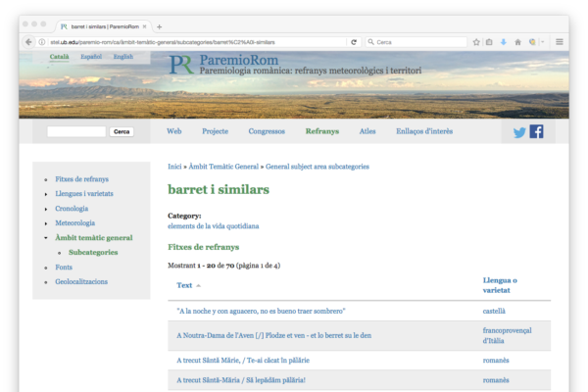
Task: Collapse Àmbit temàtic general sidebar section
Action: coord(94,238)
